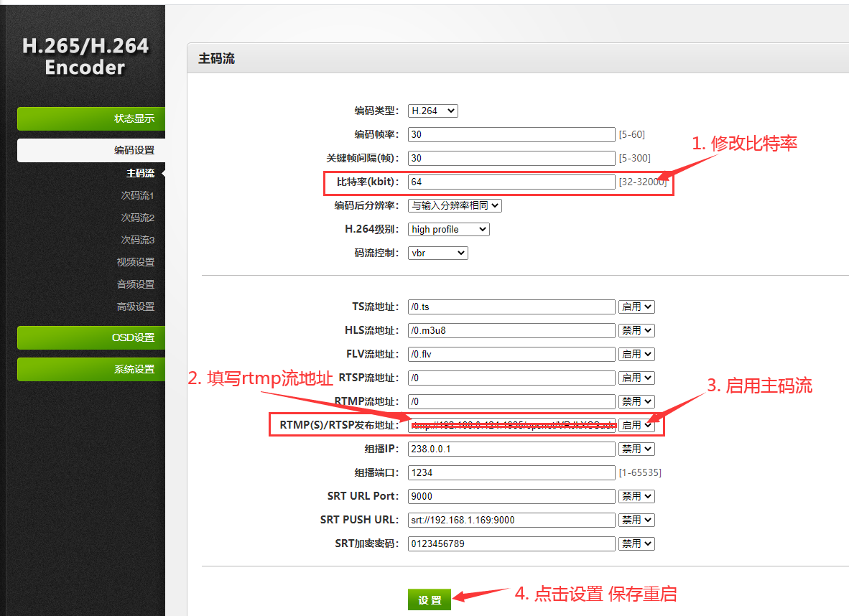The image size is (849, 616).
Task: Toggle the SRT PUSH URL enable selector
Action: click(636, 520)
